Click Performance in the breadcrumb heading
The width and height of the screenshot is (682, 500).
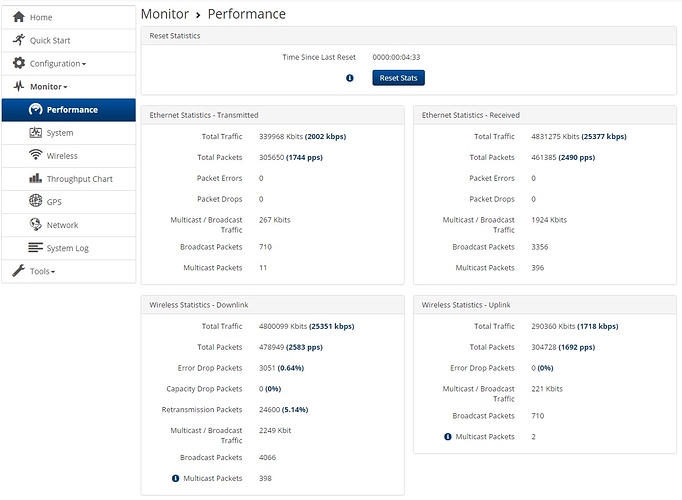click(x=247, y=14)
